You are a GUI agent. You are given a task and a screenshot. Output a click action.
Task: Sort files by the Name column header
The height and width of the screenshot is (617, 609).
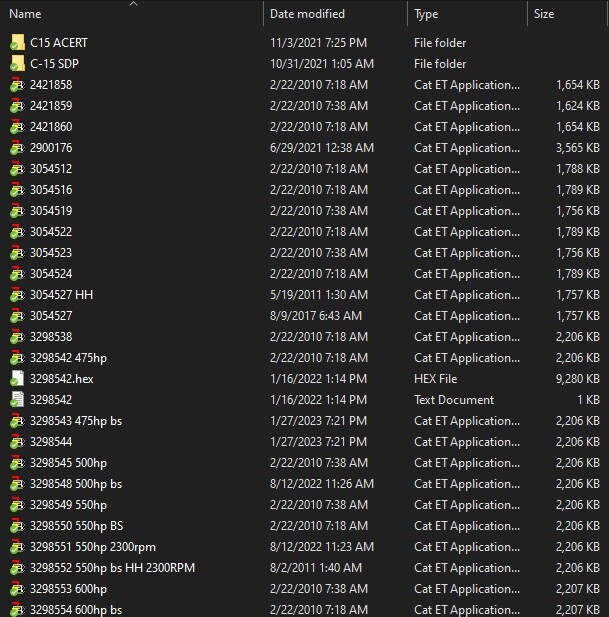(x=25, y=14)
